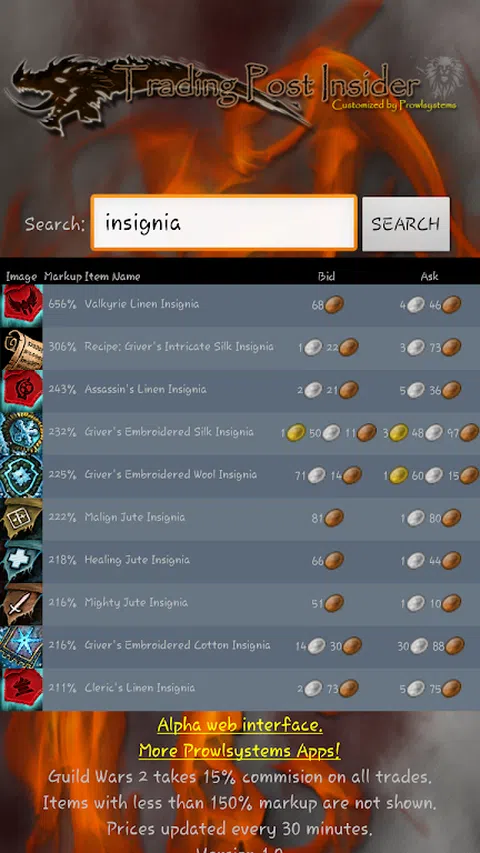The image size is (480, 853).
Task: Click the SEARCH button
Action: pyautogui.click(x=406, y=224)
